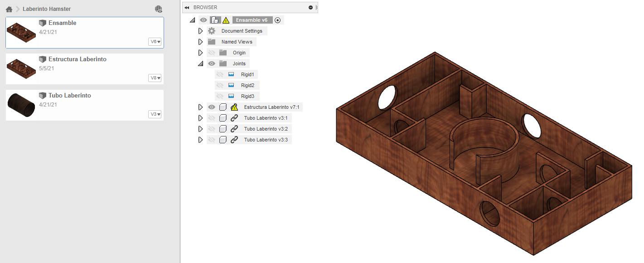This screenshot has width=644, height=263.
Task: Show Tubo Laberinto v3:1 with its eye
Action: pyautogui.click(x=211, y=118)
